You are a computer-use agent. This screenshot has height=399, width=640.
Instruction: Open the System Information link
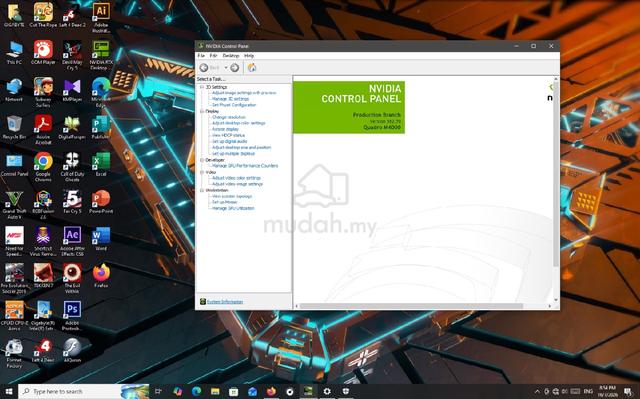click(225, 301)
